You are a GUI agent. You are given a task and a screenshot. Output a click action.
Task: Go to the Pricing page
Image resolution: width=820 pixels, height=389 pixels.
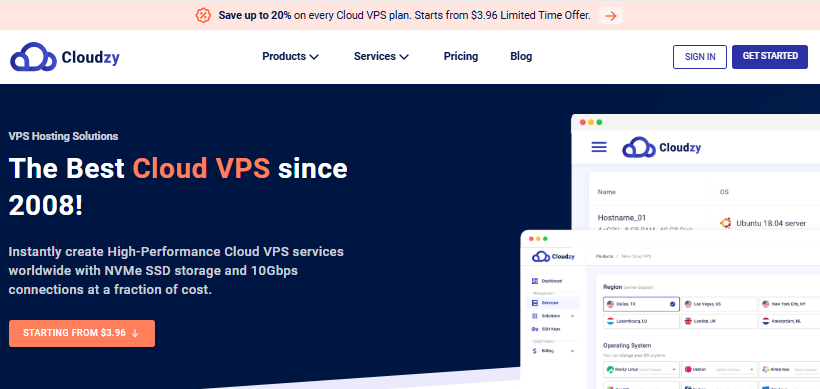461,56
